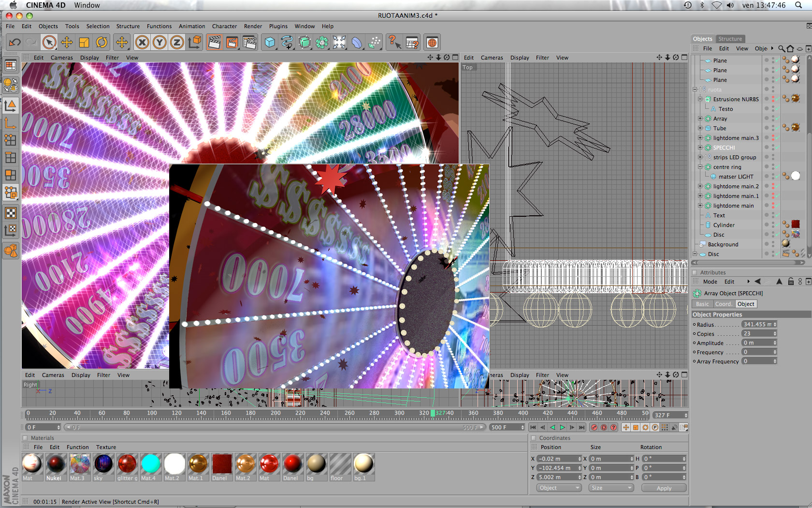Switch to the Structure tab
Screen dimensions: 812x508
730,39
